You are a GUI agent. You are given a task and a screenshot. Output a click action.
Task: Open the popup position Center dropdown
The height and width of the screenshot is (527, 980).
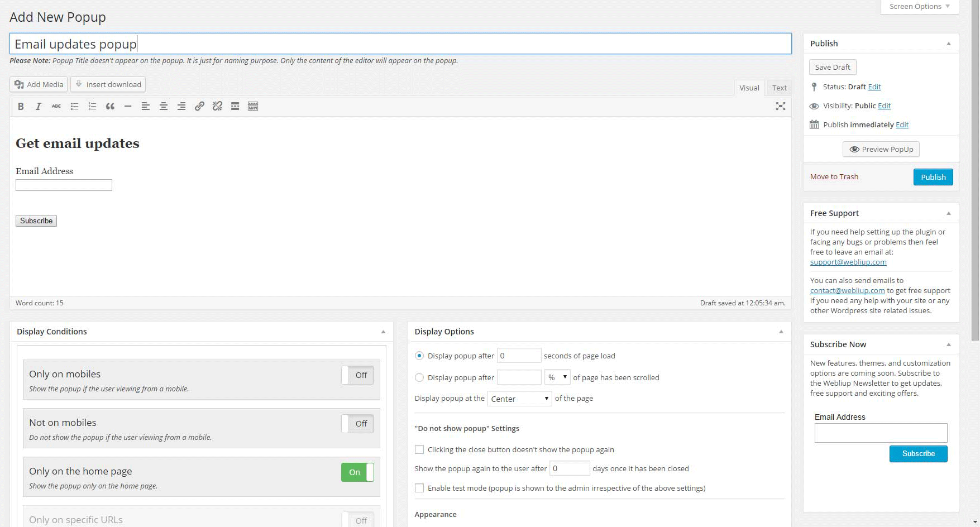coord(519,399)
